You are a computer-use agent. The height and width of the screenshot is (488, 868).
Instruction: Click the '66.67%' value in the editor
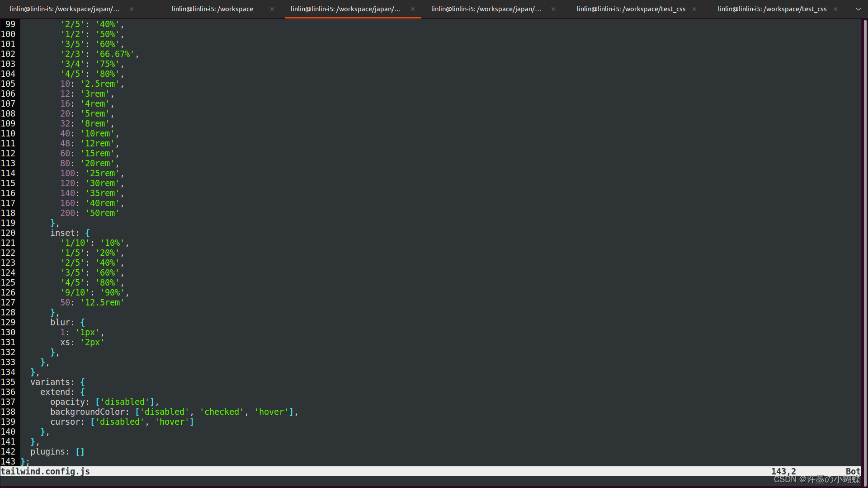[x=115, y=54]
